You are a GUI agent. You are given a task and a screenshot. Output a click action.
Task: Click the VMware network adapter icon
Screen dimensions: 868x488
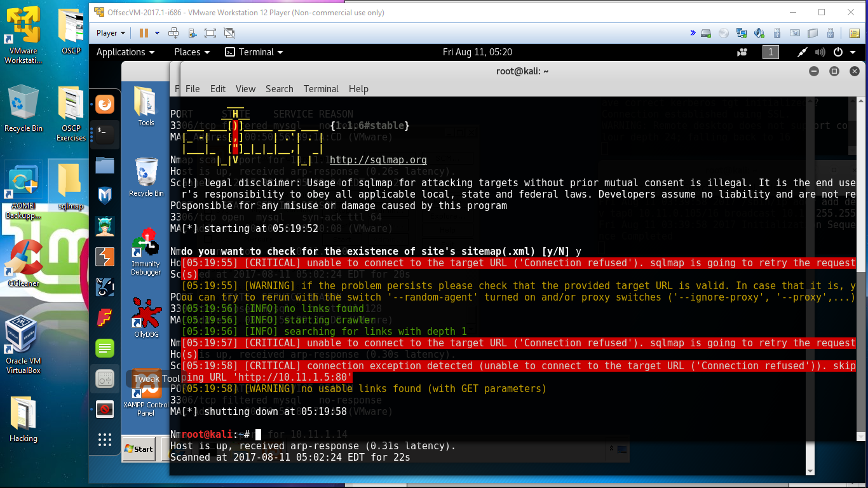click(x=742, y=33)
